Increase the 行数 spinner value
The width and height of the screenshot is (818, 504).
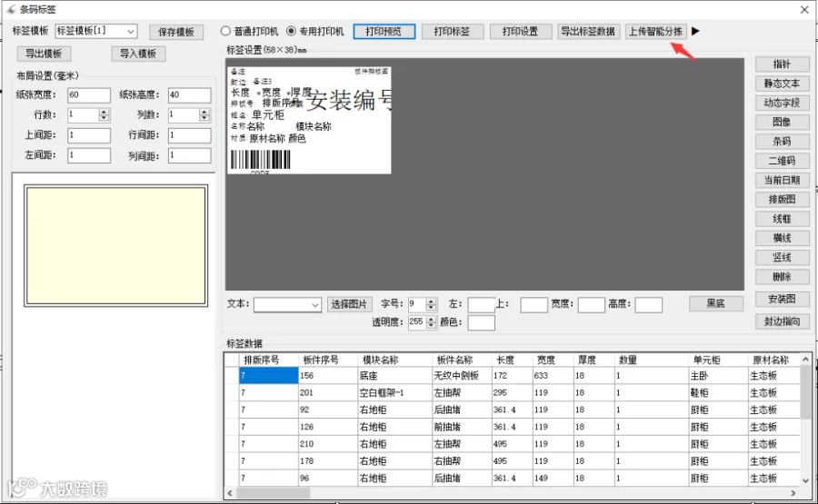click(x=104, y=112)
